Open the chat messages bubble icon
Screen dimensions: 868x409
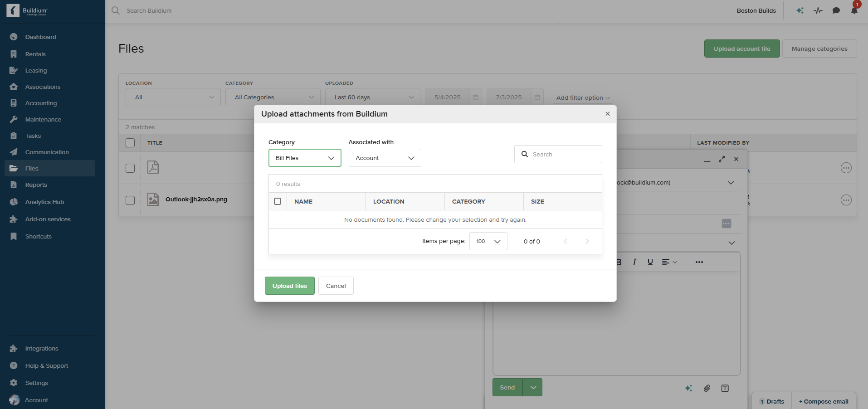836,10
